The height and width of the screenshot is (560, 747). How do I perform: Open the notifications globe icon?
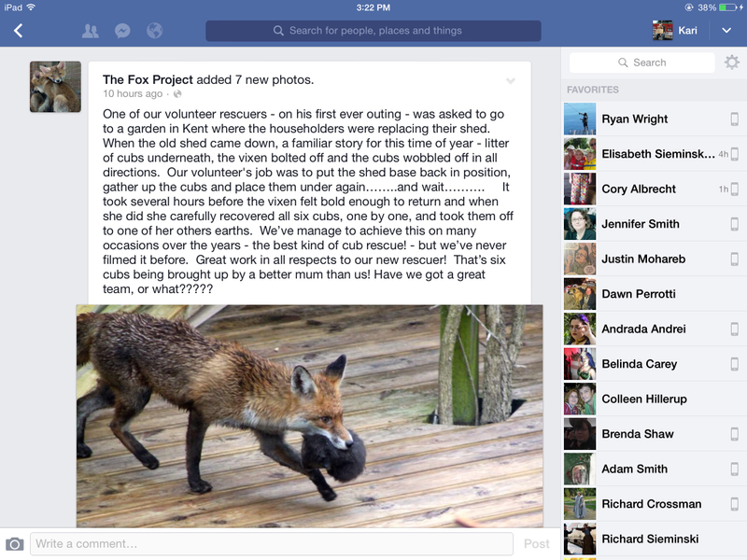pyautogui.click(x=154, y=31)
